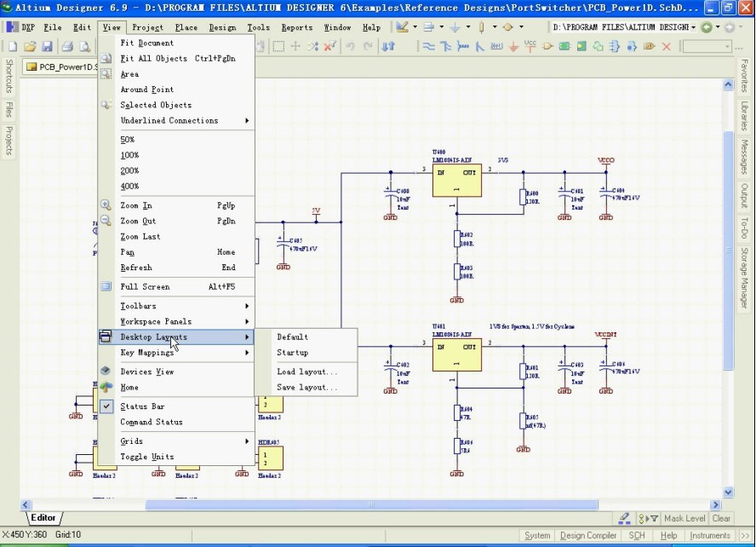This screenshot has height=547, width=756.
Task: Place a GND power port
Action: (513, 46)
